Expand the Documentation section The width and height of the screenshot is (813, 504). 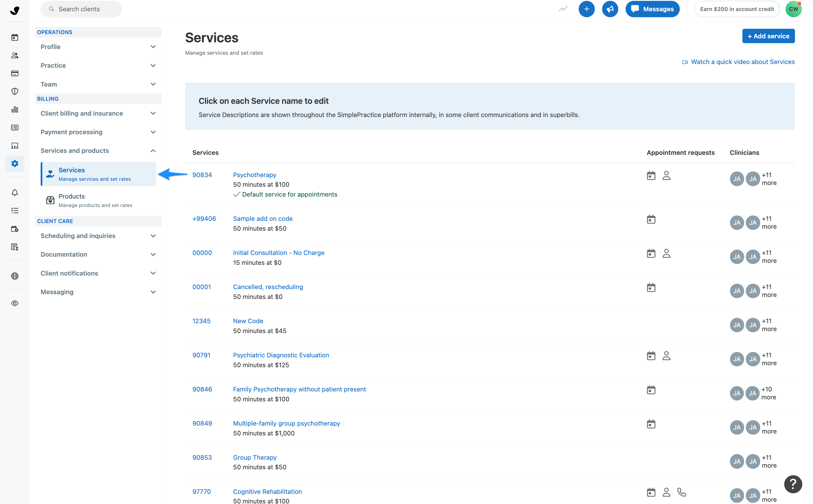tap(99, 254)
